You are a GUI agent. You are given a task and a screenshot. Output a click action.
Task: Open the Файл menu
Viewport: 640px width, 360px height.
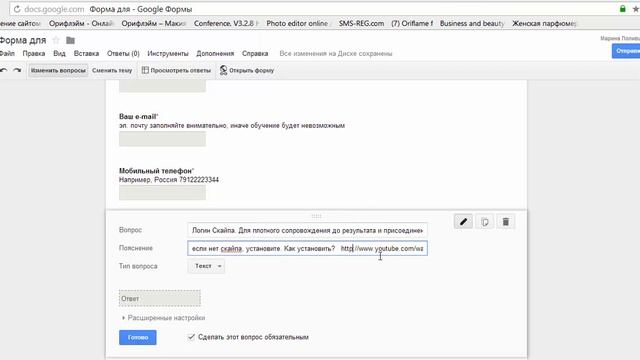pos(7,53)
